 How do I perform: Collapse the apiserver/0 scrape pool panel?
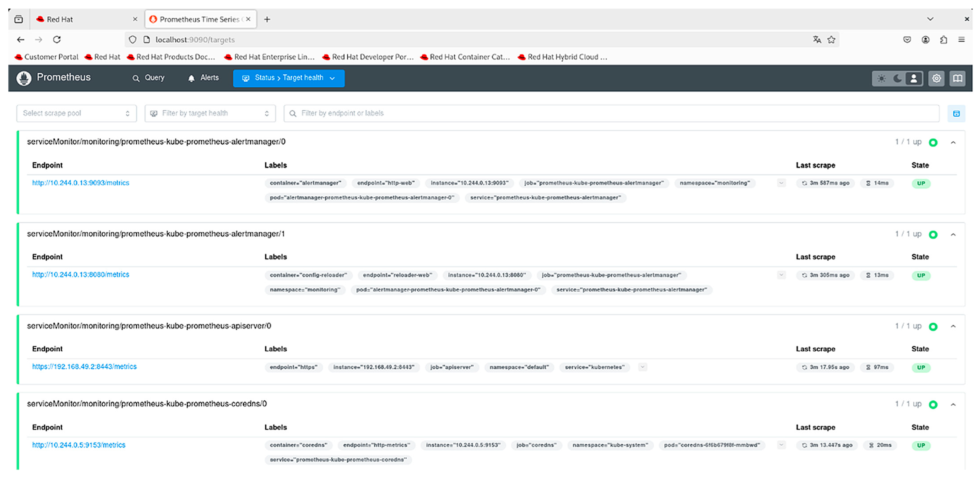pos(953,326)
